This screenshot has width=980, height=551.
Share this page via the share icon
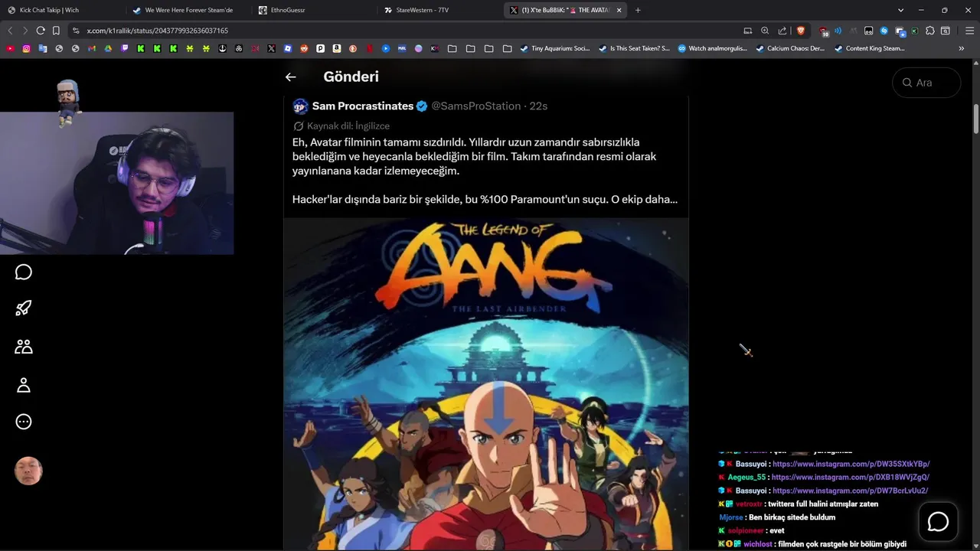pos(782,31)
